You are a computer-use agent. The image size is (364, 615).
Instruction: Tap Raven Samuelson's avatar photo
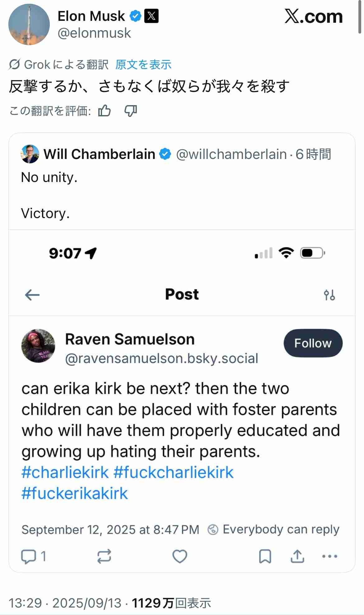tap(38, 346)
